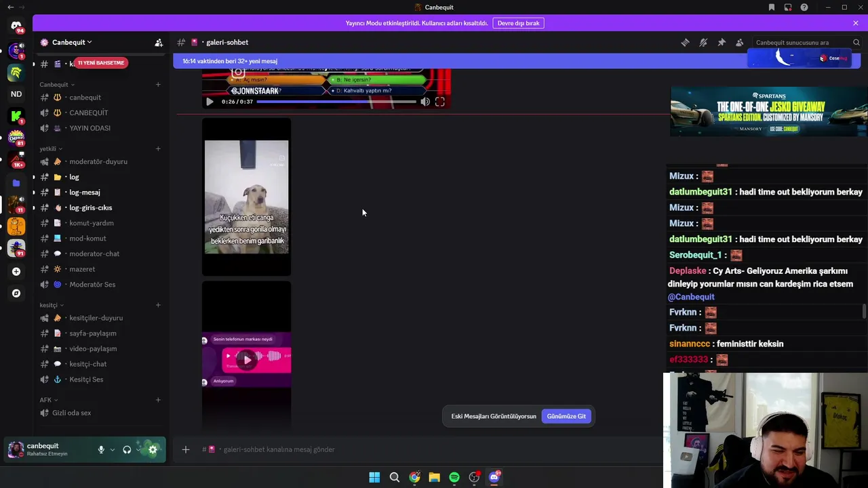Toggle fullscreen on the first video
868x488 pixels.
tap(440, 102)
